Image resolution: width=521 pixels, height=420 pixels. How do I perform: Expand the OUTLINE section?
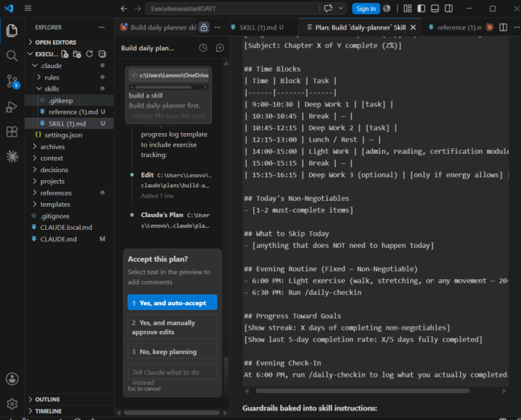pos(47,400)
